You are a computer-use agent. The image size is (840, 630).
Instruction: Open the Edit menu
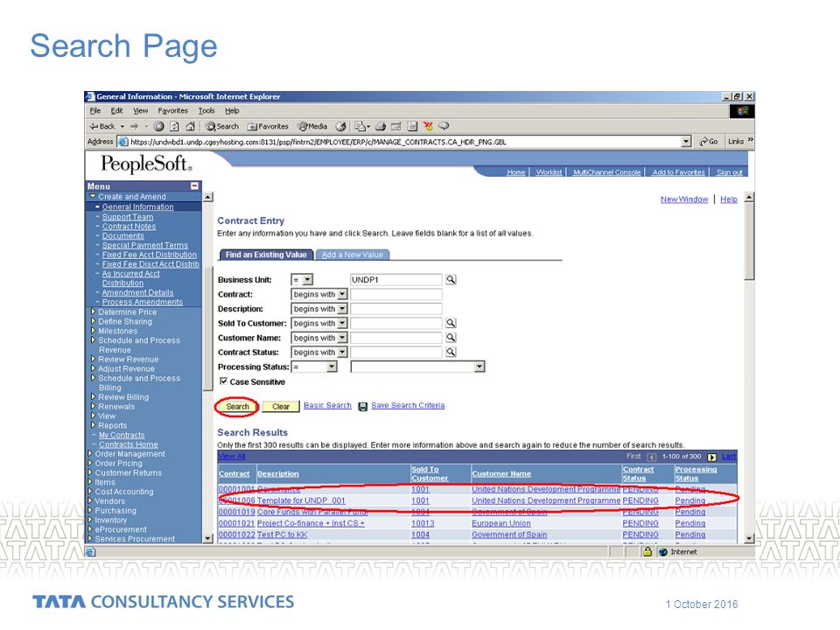pos(116,111)
